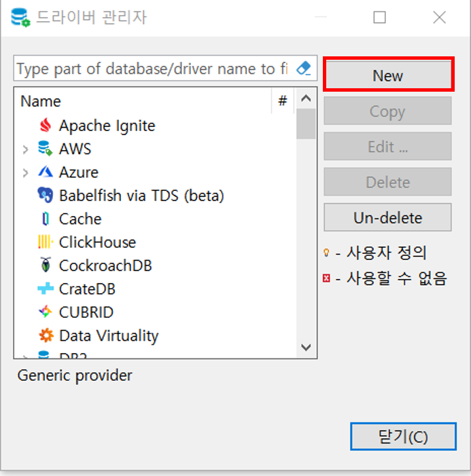Click the scrollbar down arrow
This screenshot has height=476, width=471.
coord(306,347)
